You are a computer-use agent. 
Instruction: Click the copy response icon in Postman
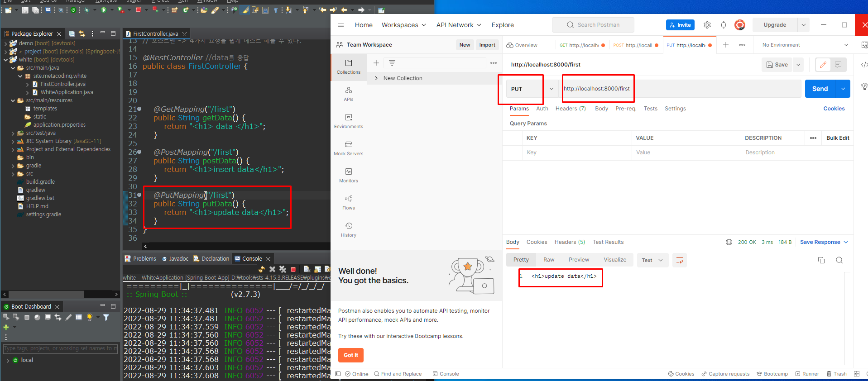click(x=821, y=260)
